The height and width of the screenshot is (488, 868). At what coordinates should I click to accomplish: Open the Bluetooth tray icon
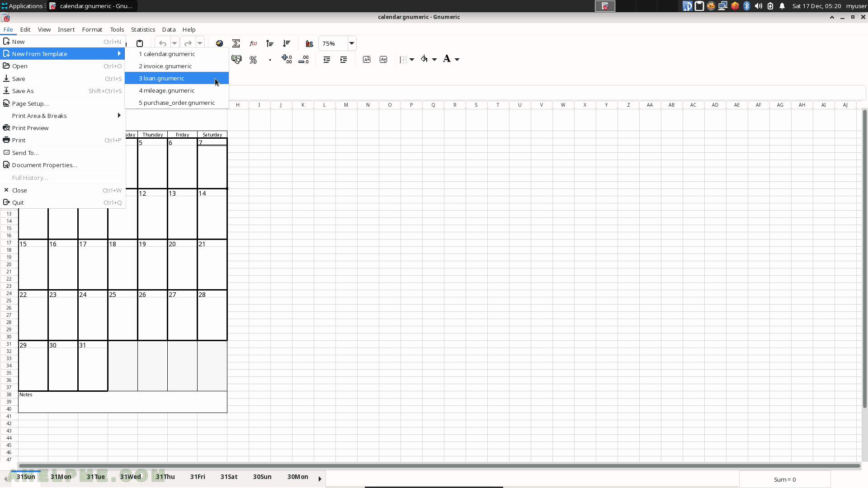[747, 6]
